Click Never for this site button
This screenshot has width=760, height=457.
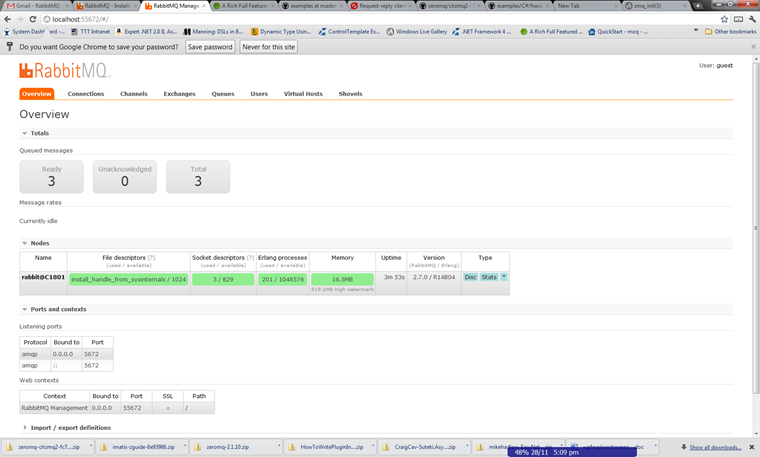point(269,47)
